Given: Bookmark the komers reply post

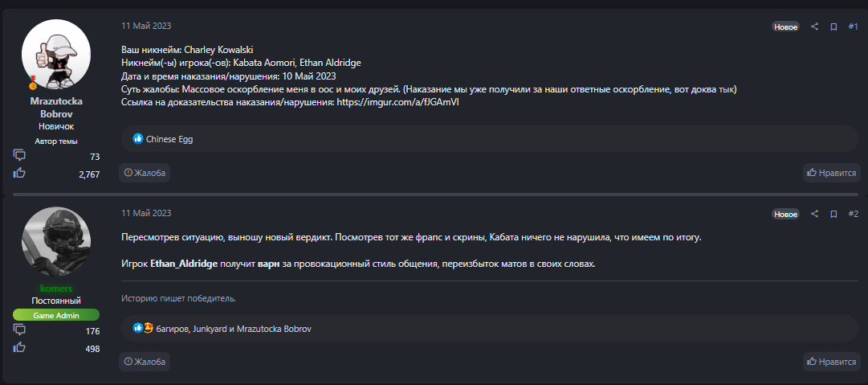Looking at the screenshot, I should [x=833, y=214].
